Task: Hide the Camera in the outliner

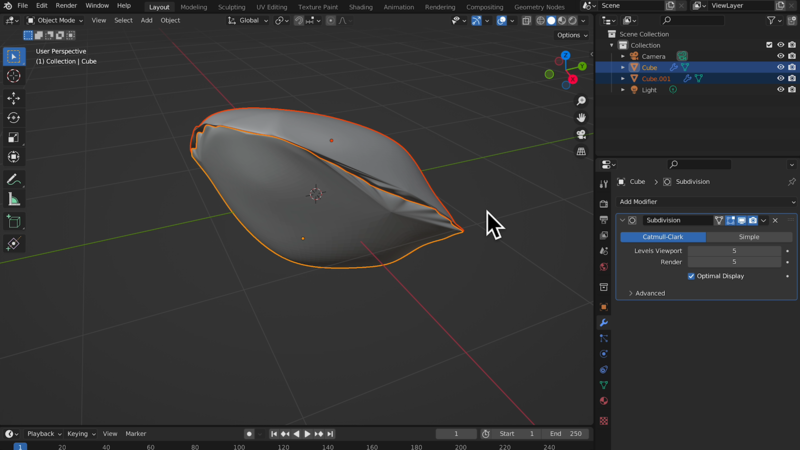Action: pos(781,56)
